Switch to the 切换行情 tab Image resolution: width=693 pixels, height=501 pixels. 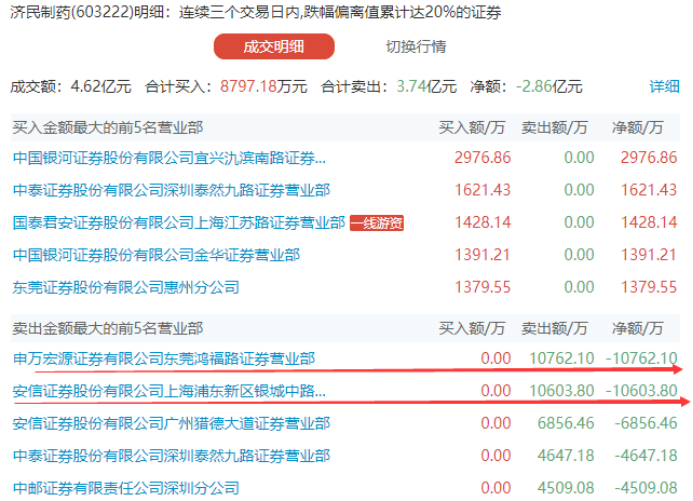[x=416, y=46]
